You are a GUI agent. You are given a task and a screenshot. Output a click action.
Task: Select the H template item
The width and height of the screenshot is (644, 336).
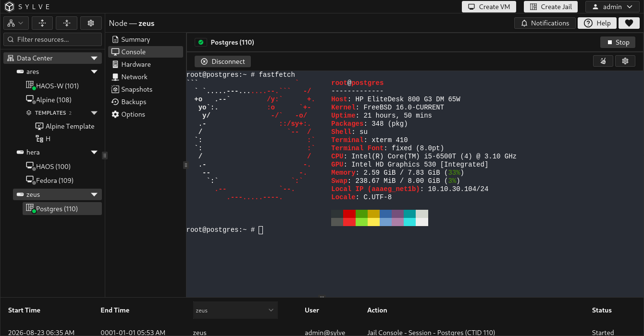(x=67, y=139)
